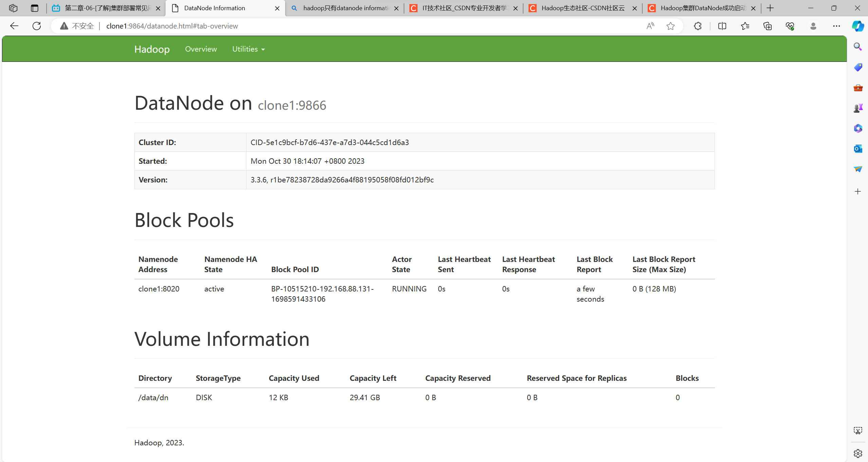Image resolution: width=868 pixels, height=462 pixels.
Task: Expand the Utilities dropdown menu
Action: [x=248, y=49]
